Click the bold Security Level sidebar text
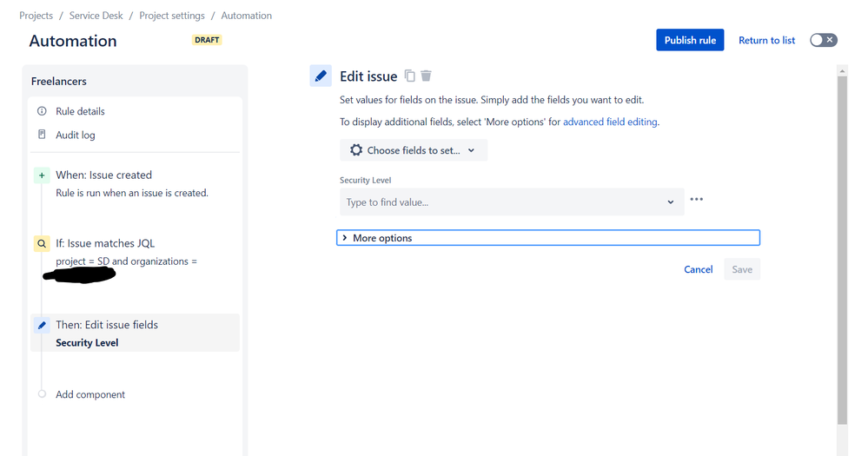 pyautogui.click(x=87, y=342)
